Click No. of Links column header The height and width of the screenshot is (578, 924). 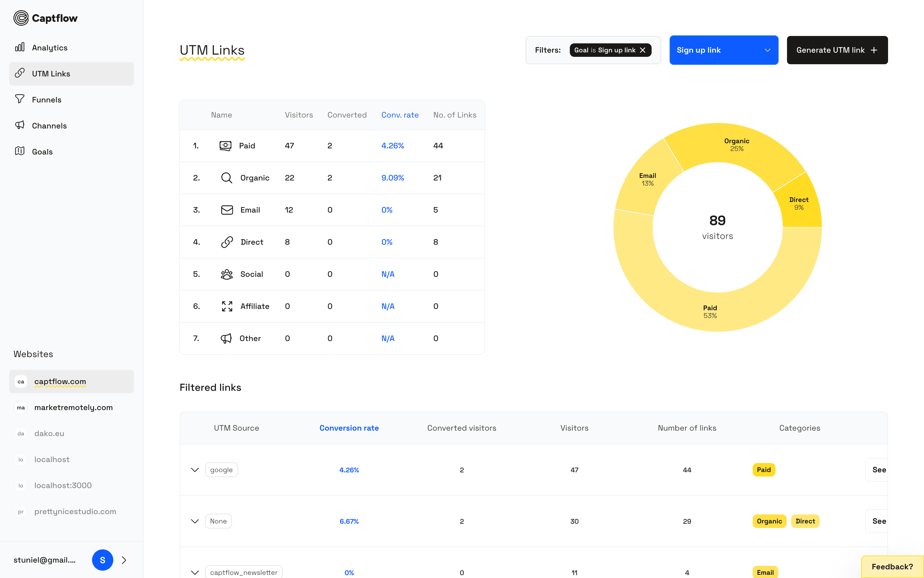[x=455, y=115]
